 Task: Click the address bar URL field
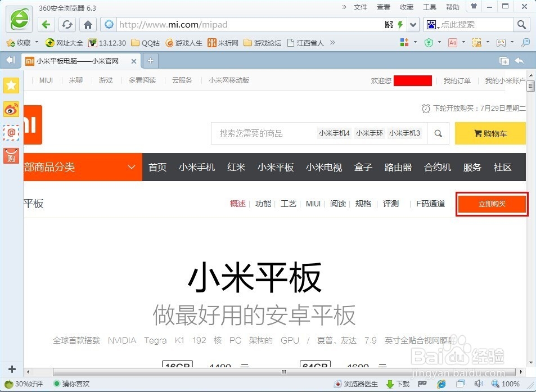point(250,25)
